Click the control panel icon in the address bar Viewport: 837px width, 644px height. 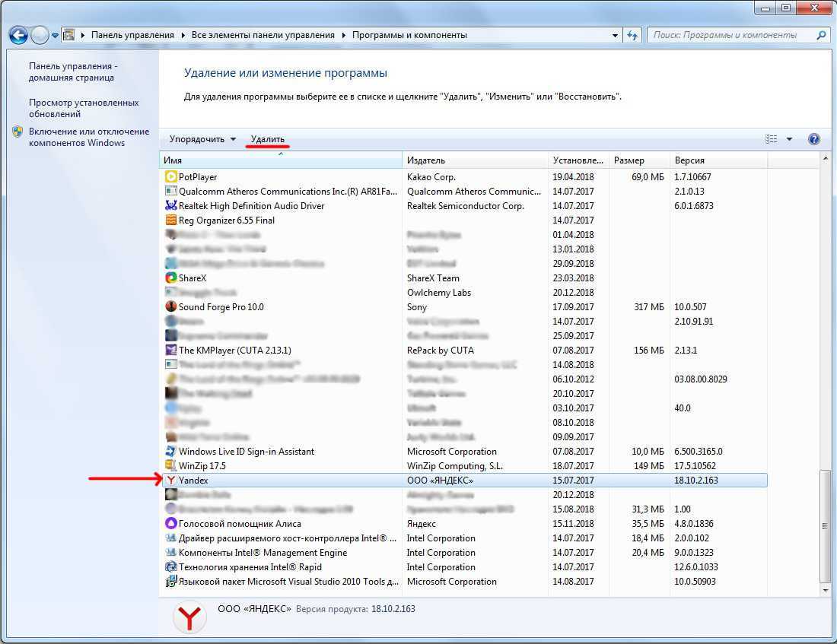[x=68, y=35]
